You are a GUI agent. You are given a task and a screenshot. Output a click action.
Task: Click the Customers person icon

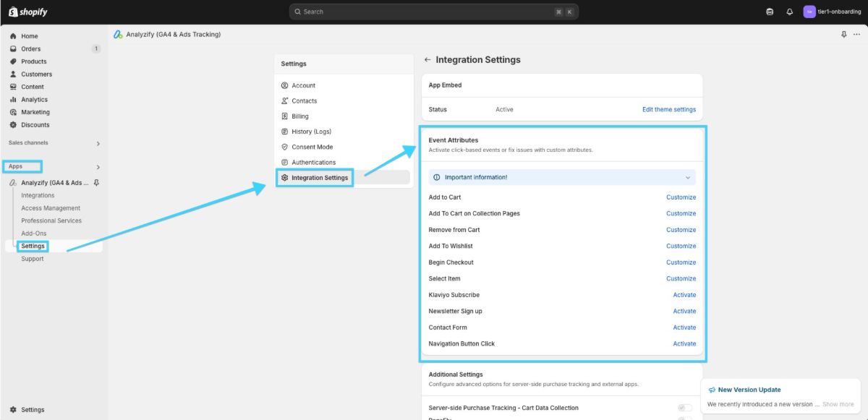13,74
